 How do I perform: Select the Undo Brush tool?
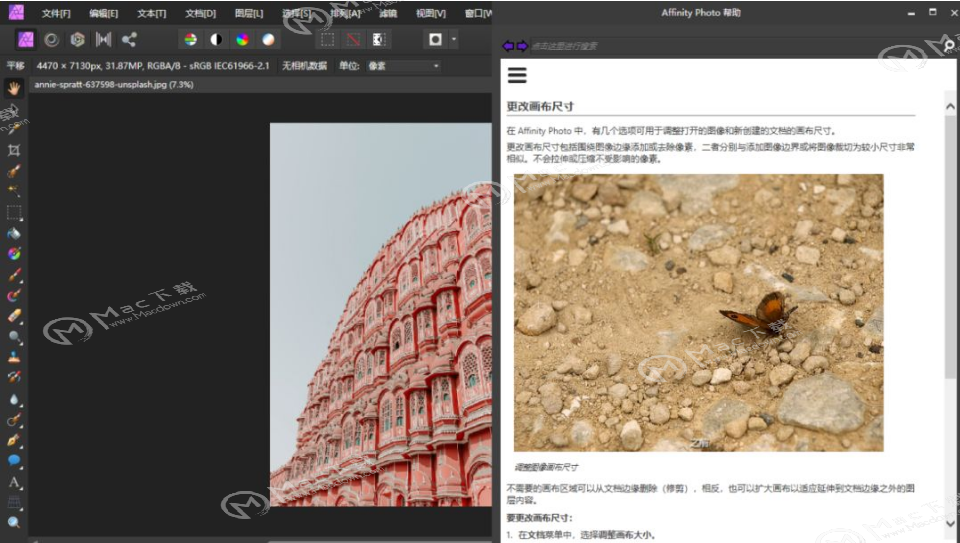(x=13, y=378)
